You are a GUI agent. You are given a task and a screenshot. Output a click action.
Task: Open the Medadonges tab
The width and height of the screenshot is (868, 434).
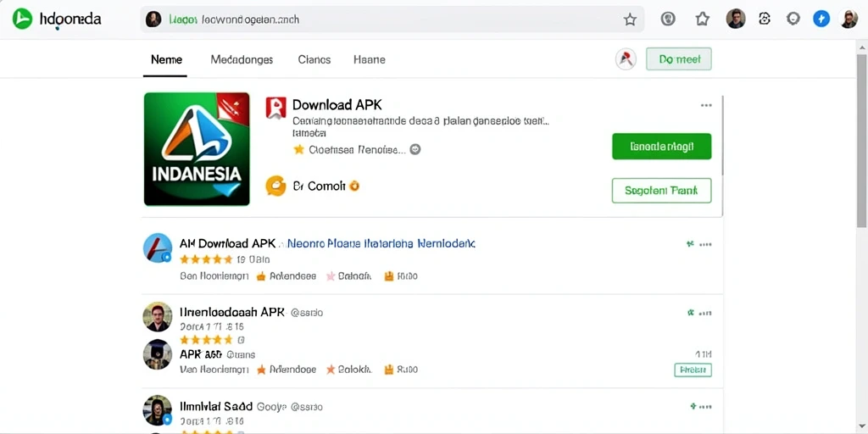pos(242,60)
